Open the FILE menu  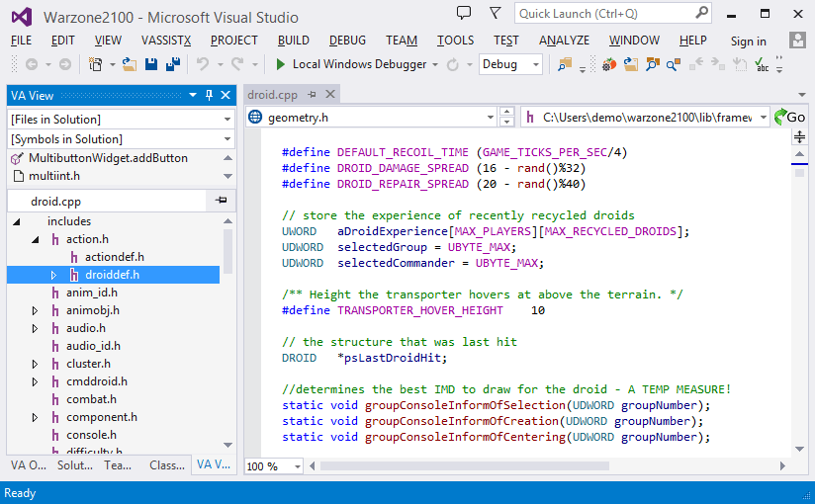[x=22, y=41]
